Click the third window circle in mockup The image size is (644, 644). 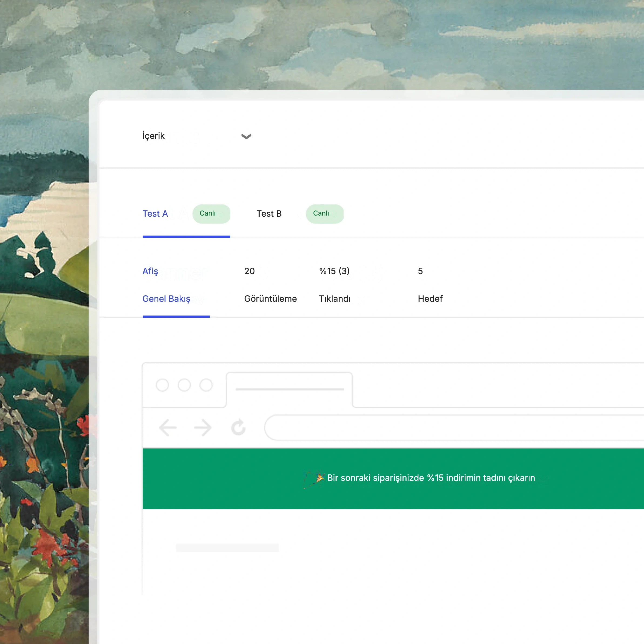pyautogui.click(x=206, y=385)
